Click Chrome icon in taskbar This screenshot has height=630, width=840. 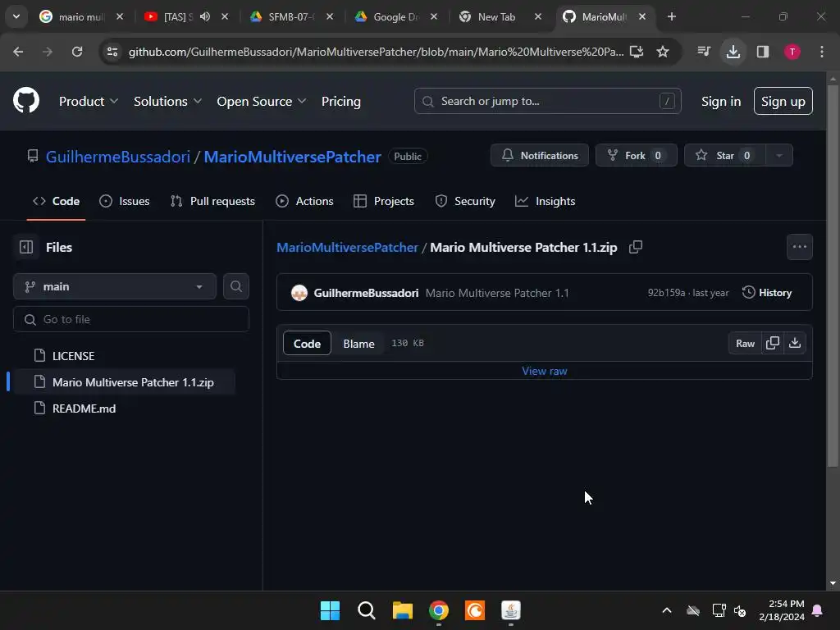(x=439, y=610)
